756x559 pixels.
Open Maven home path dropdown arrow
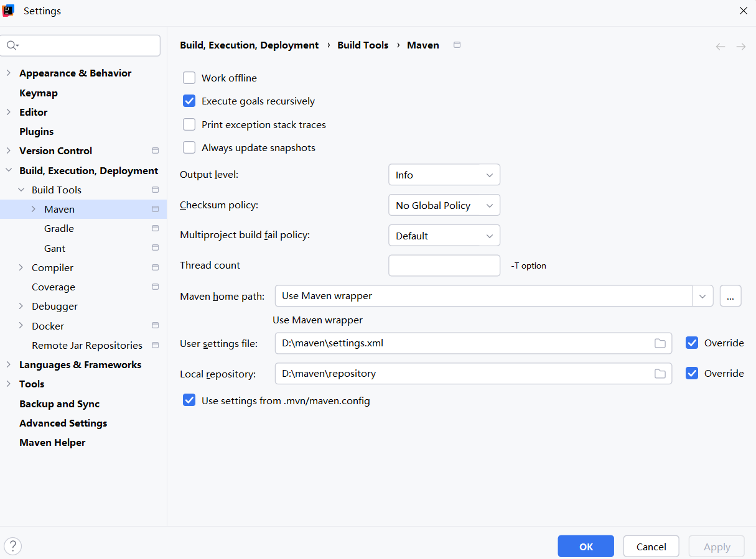702,296
